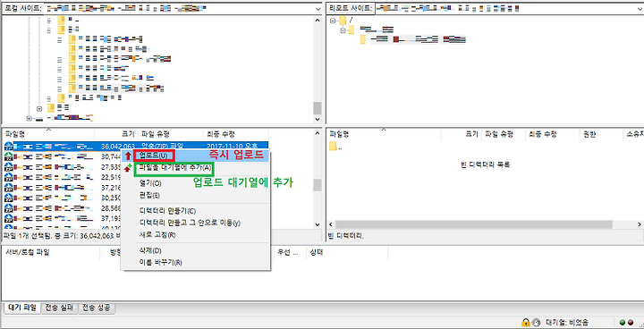Viewport: 644px width, 329px height.
Task: Sort local files by 최종 수정 column header
Action: (x=236, y=134)
